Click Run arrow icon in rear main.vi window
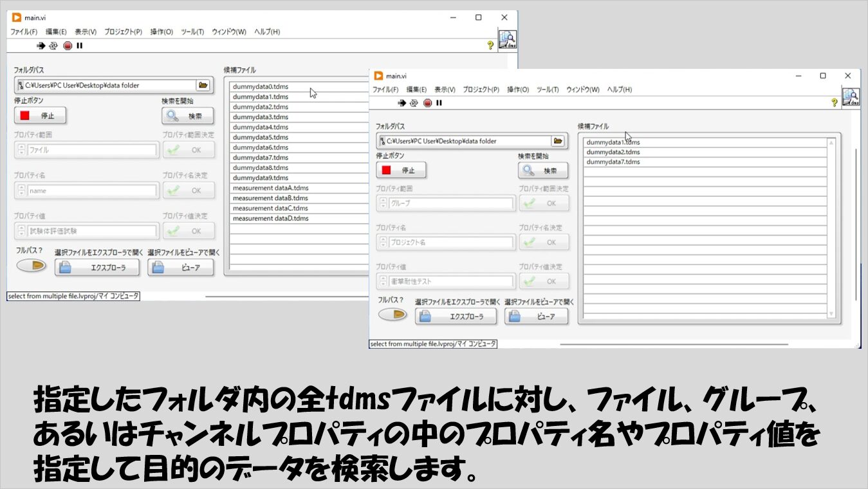This screenshot has width=868, height=489. click(x=41, y=46)
